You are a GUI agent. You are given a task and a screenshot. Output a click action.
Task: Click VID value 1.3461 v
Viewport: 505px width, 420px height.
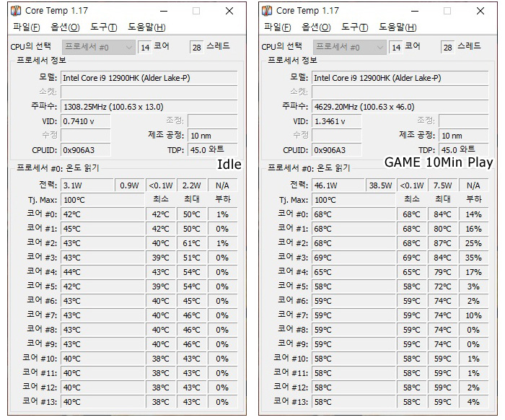[x=337, y=121]
